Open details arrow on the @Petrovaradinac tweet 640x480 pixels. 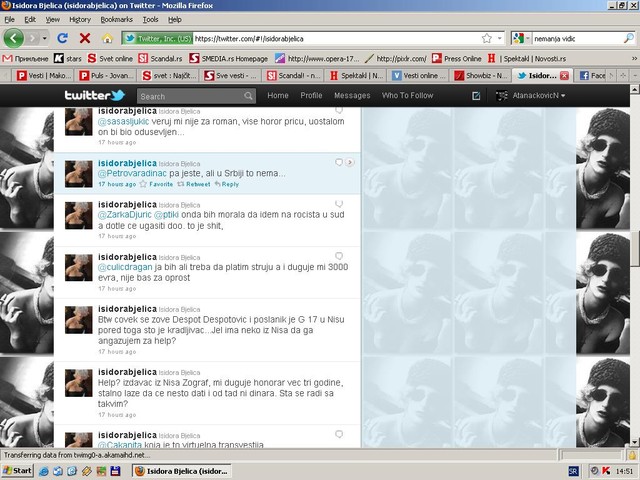[x=350, y=162]
